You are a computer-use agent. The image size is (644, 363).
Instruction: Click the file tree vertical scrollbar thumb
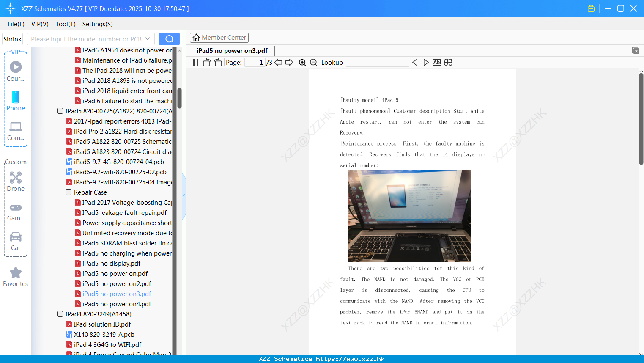(x=179, y=98)
